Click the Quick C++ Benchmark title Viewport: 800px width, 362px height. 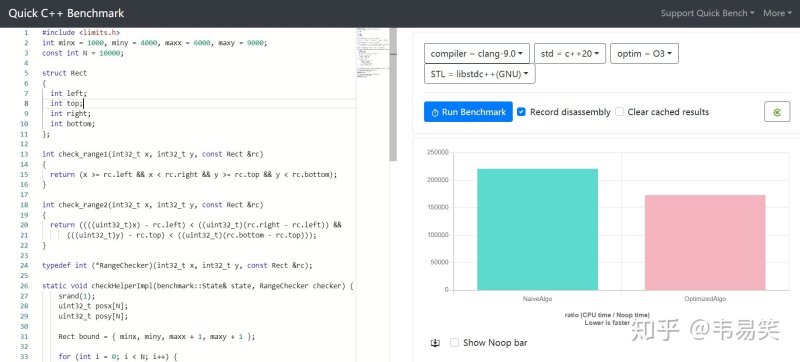pos(66,13)
